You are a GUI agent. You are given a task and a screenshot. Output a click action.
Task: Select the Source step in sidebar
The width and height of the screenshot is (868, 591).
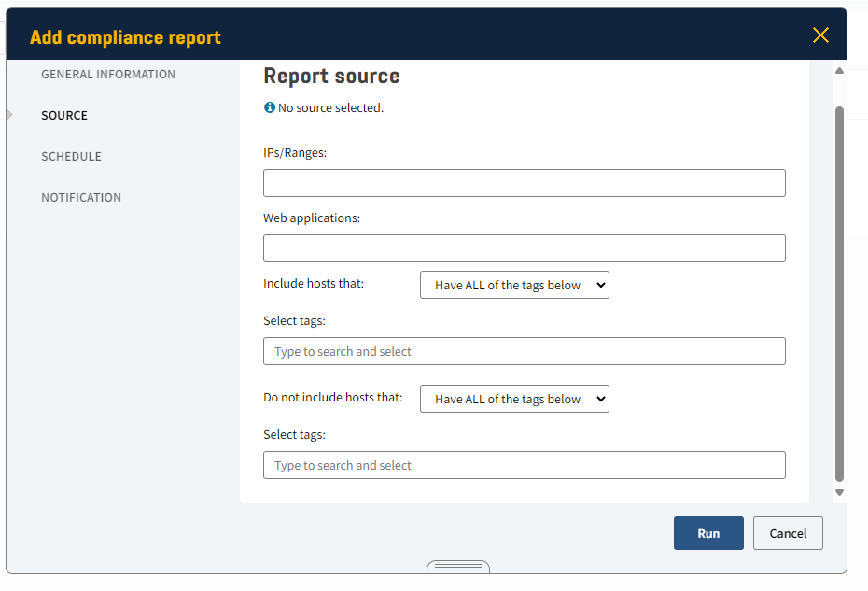pyautogui.click(x=64, y=116)
